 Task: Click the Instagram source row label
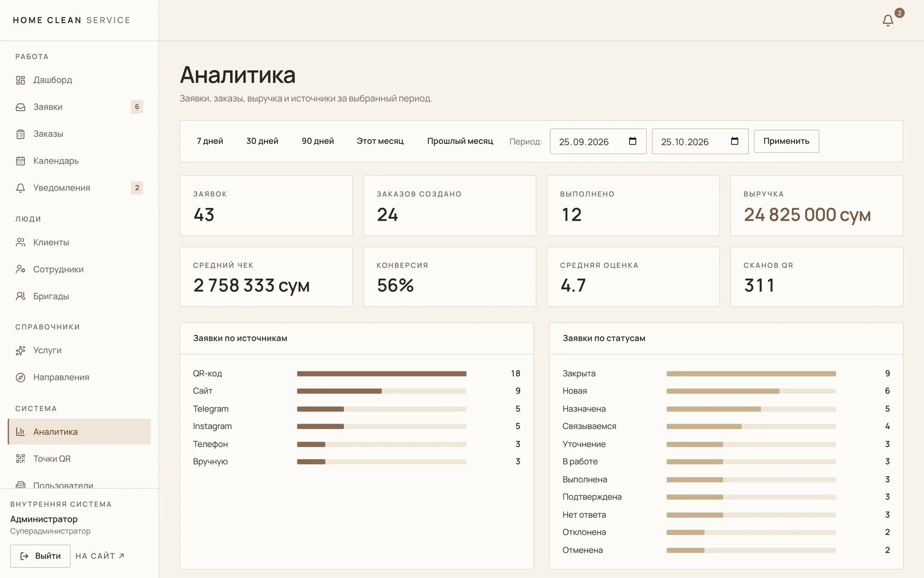213,426
